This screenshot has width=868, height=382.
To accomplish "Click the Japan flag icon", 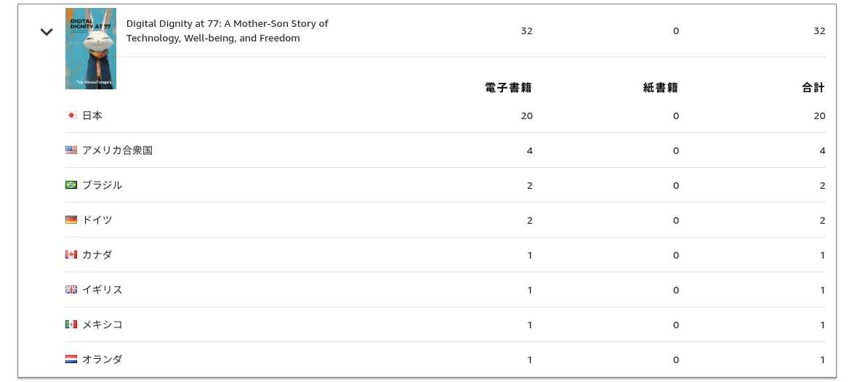I will pyautogui.click(x=71, y=115).
